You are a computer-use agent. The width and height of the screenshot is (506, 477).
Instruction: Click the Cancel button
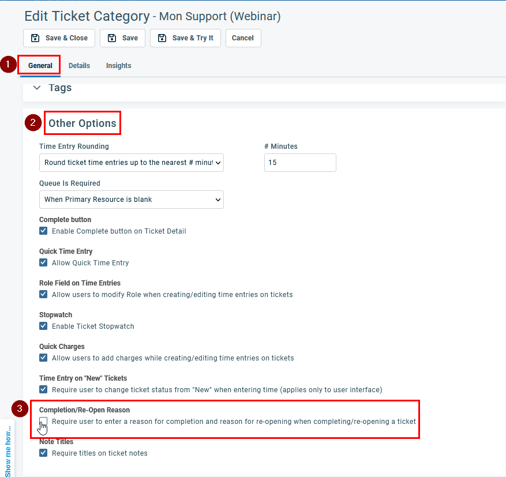point(243,38)
